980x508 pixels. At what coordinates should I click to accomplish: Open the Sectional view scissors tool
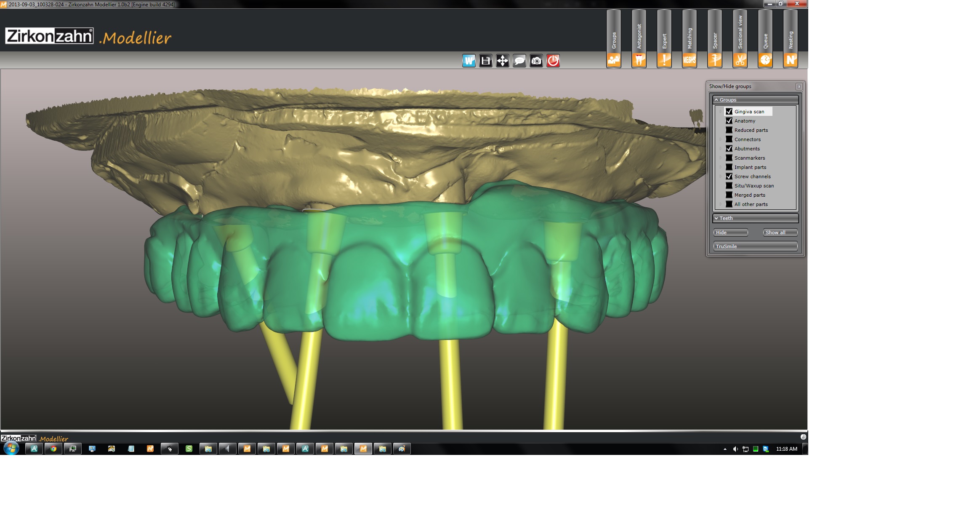740,60
